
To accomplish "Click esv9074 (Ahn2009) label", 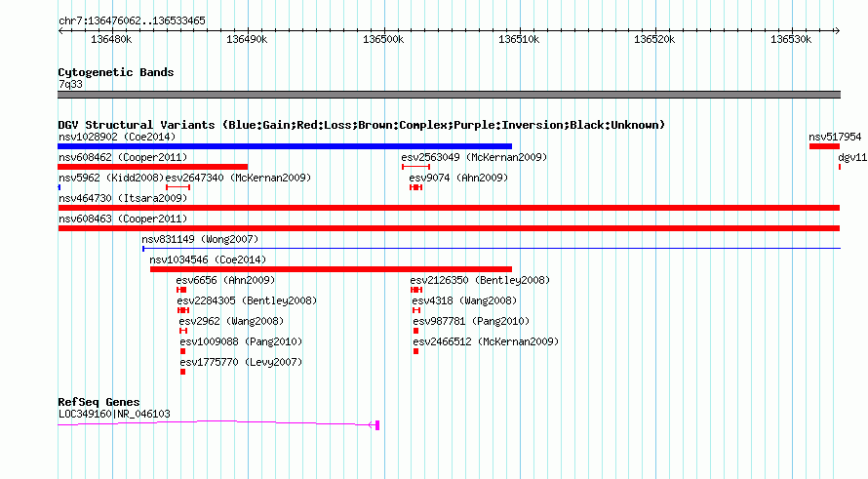I will pyautogui.click(x=458, y=178).
